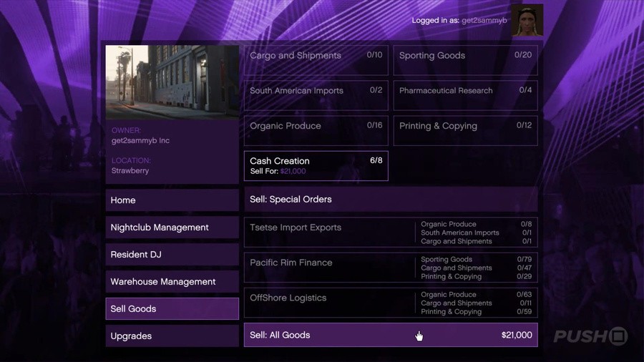Select the Cash Creation goods tile
Image resolution: width=644 pixels, height=362 pixels.
(316, 166)
